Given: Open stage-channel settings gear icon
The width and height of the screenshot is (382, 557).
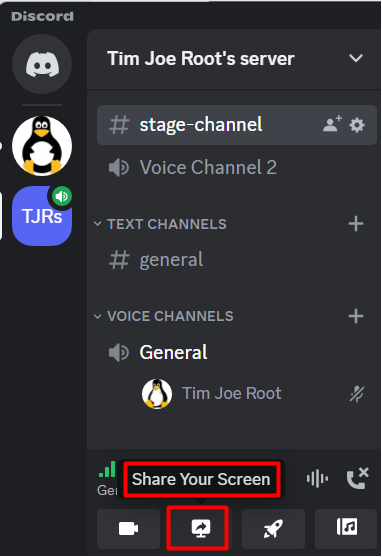Looking at the screenshot, I should (357, 125).
